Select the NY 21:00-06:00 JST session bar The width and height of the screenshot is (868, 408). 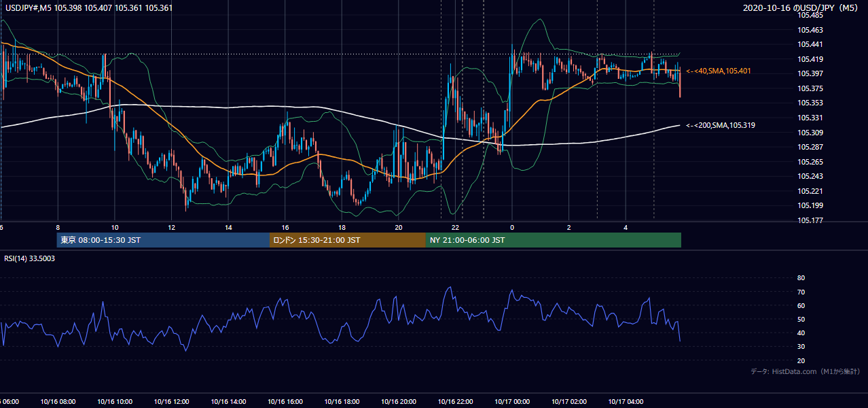coord(554,240)
